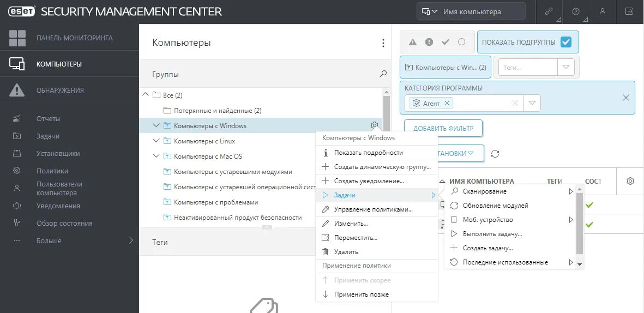Click the user account icon in header
The image size is (644, 313).
pos(603,11)
